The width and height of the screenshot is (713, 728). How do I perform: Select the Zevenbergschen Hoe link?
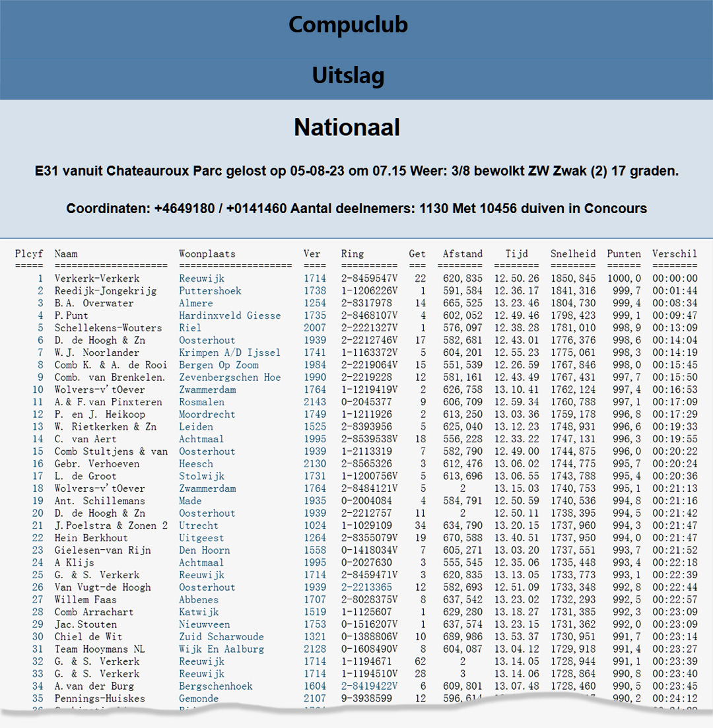coord(230,378)
